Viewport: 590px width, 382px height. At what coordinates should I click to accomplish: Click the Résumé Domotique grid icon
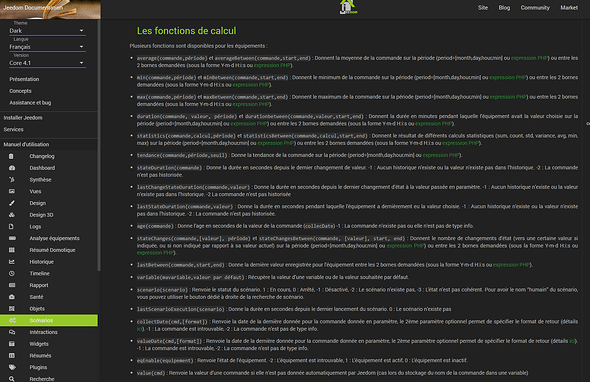tap(12, 250)
